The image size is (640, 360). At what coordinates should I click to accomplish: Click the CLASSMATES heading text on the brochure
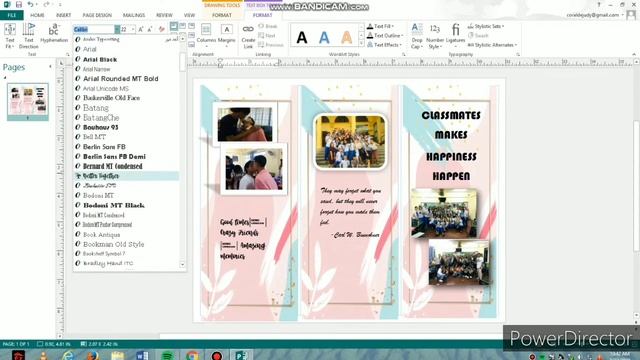tap(451, 116)
